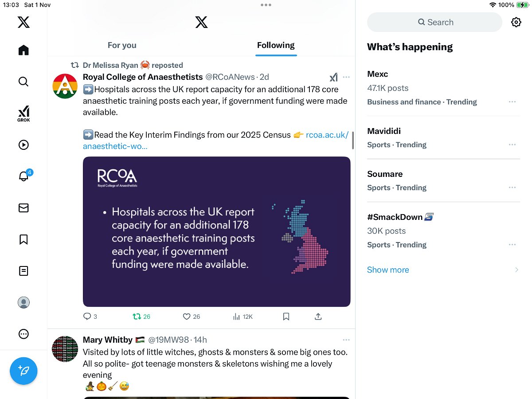
Task: Select the Following tab
Action: click(x=276, y=45)
